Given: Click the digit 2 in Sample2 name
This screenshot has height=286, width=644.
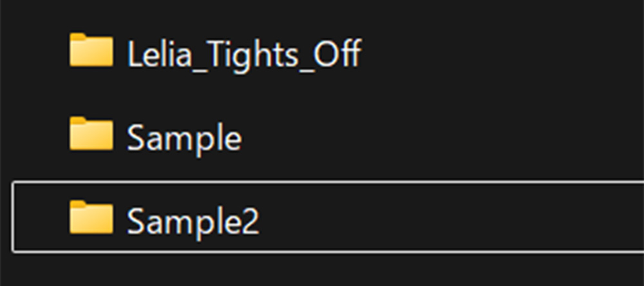Looking at the screenshot, I should click(250, 220).
